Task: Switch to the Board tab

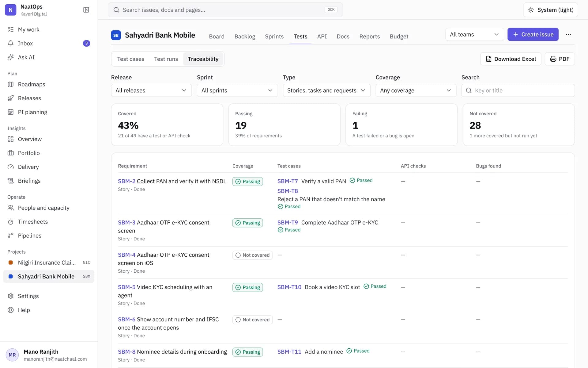Action: click(x=217, y=36)
